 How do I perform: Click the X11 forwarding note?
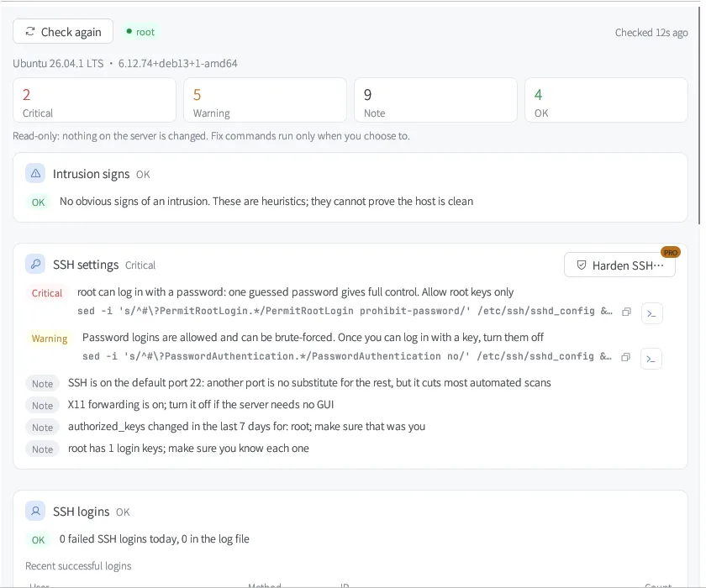click(x=201, y=405)
